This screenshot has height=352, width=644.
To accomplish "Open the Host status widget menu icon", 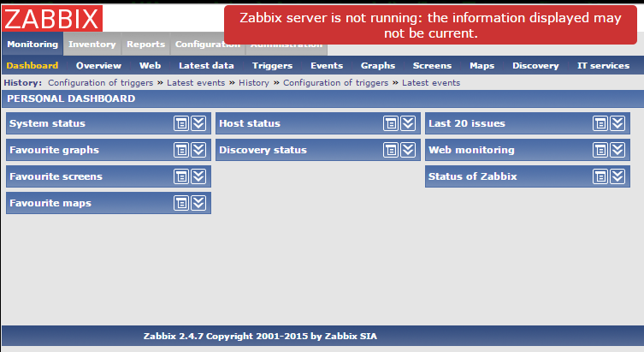I will (391, 123).
